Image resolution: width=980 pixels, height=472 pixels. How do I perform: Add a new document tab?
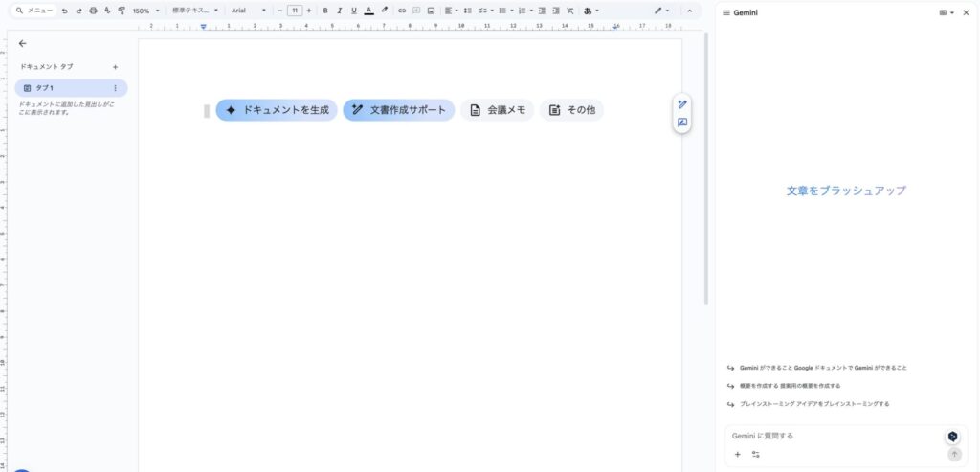pos(115,67)
